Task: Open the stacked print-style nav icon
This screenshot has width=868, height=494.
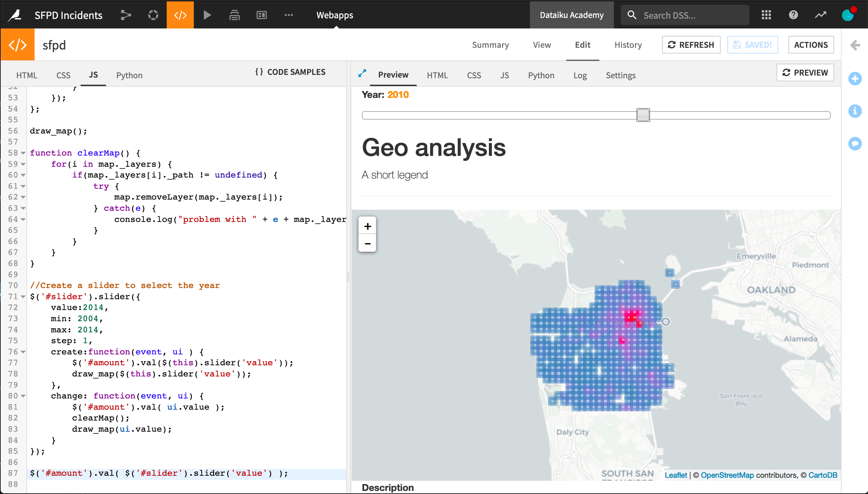Action: 234,15
